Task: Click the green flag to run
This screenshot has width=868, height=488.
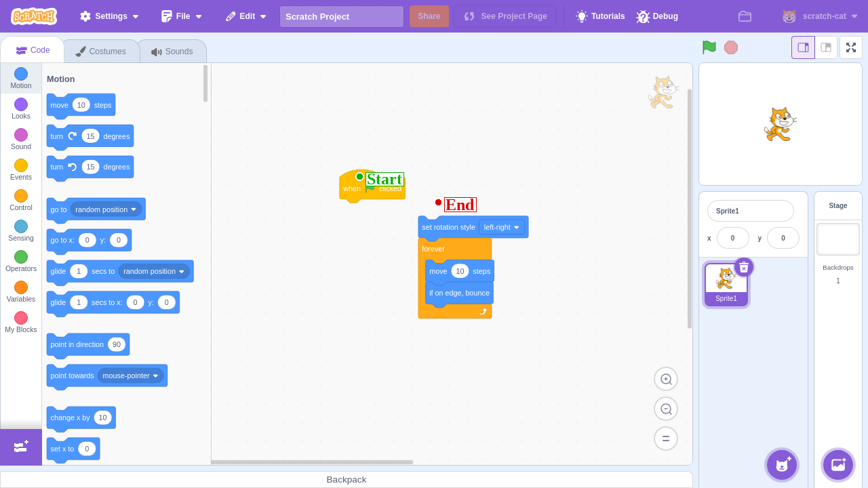Action: click(709, 47)
